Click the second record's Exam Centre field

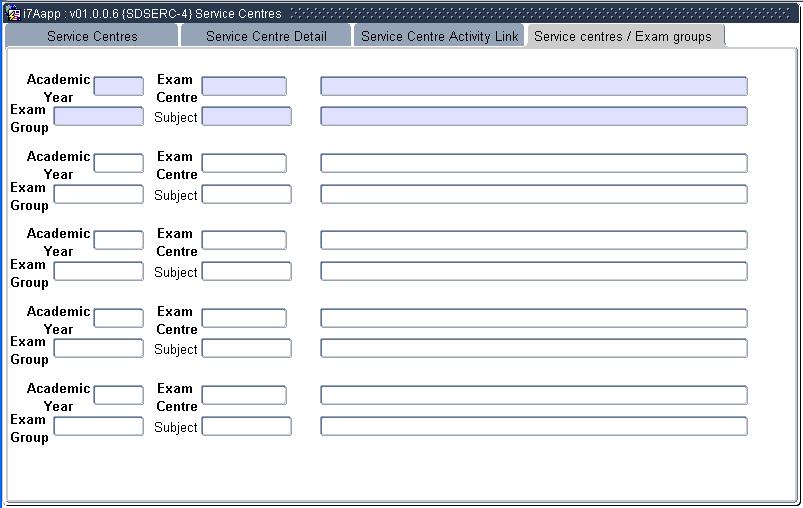244,164
